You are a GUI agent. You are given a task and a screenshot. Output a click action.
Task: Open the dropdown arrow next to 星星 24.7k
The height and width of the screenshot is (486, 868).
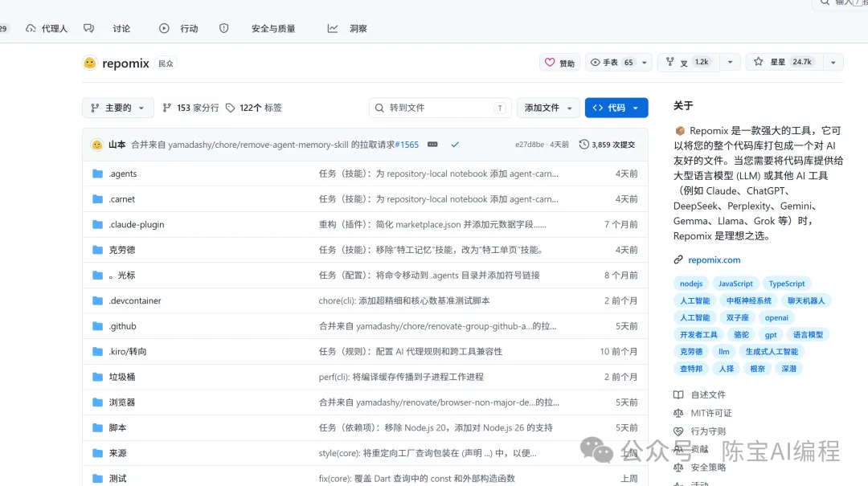point(833,62)
